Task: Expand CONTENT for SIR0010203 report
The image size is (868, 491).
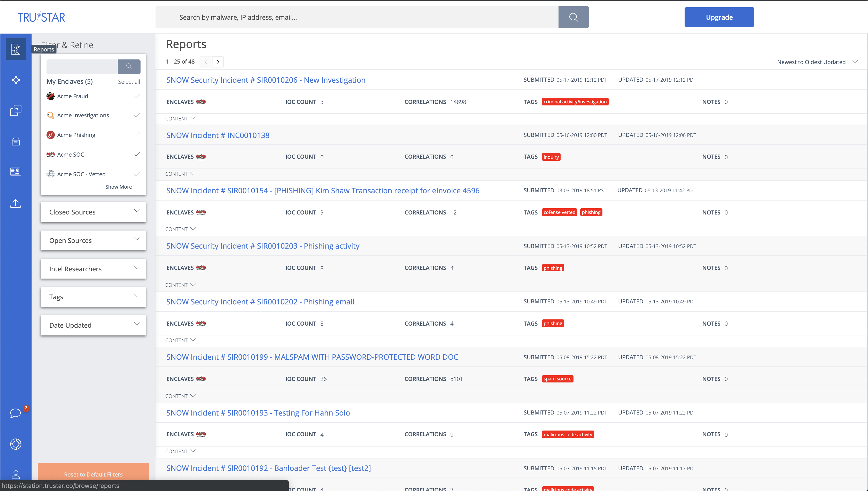Action: pos(180,285)
